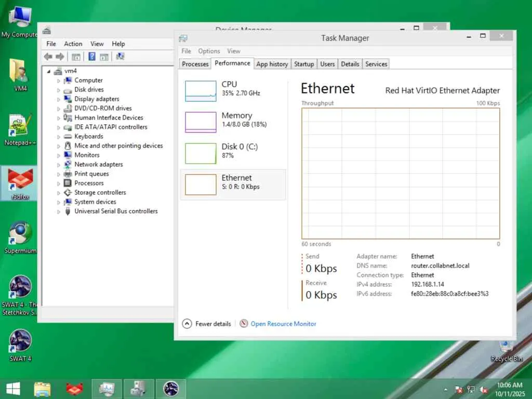Open the File menu in Device Manager
532x399 pixels.
tap(51, 44)
